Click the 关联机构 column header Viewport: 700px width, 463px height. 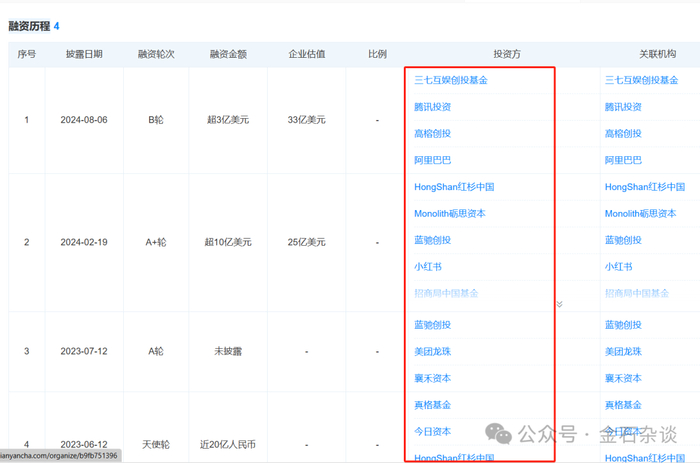coord(657,54)
